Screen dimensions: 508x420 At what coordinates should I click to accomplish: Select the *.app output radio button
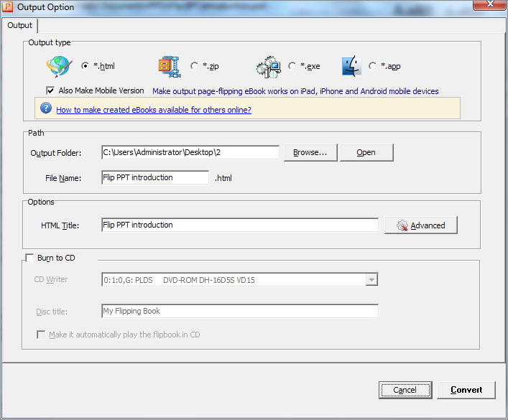(373, 66)
